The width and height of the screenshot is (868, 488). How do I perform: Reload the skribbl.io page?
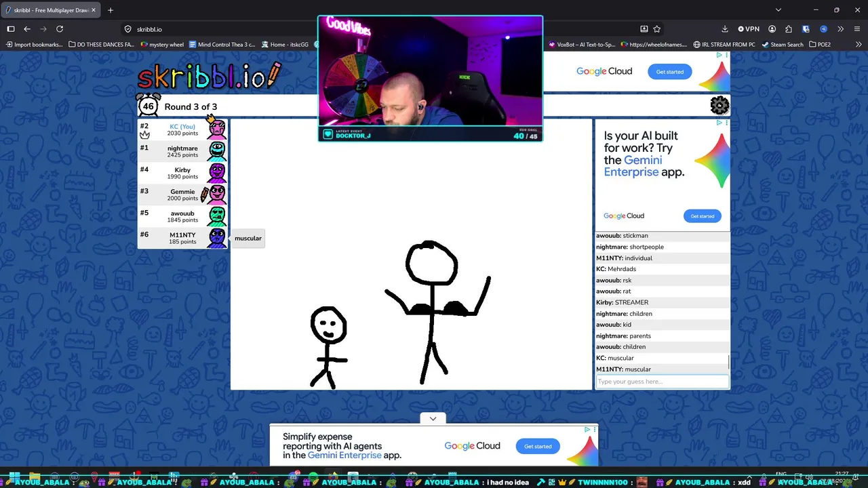click(x=60, y=29)
